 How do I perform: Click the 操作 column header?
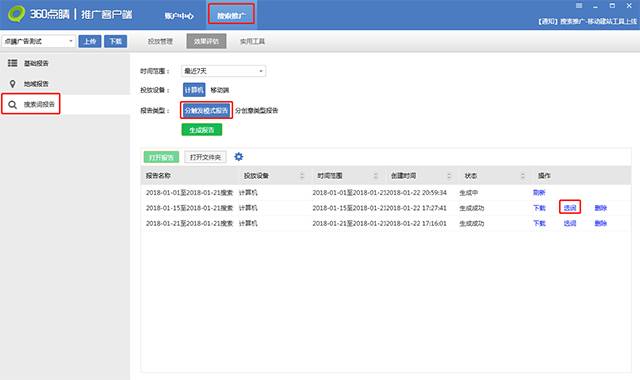[544, 176]
